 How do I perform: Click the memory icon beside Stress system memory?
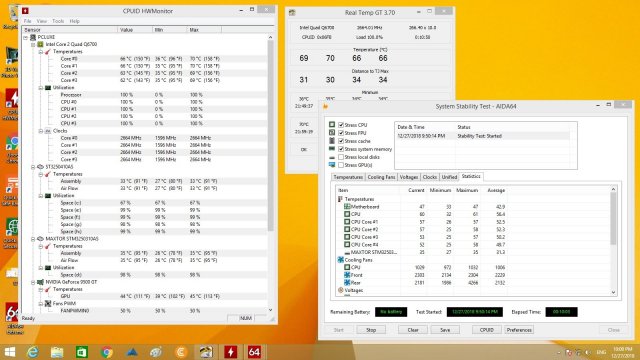tap(332, 149)
